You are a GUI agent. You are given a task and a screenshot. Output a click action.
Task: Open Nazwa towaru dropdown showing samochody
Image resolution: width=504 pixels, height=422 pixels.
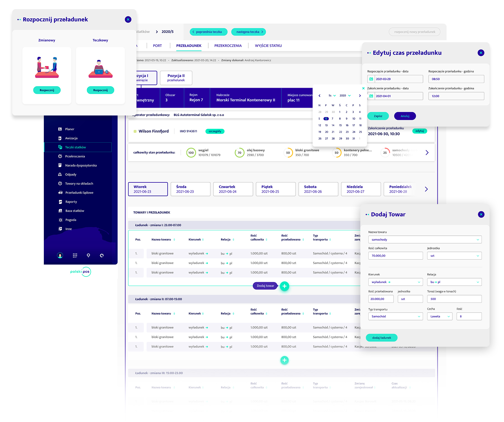pos(425,240)
